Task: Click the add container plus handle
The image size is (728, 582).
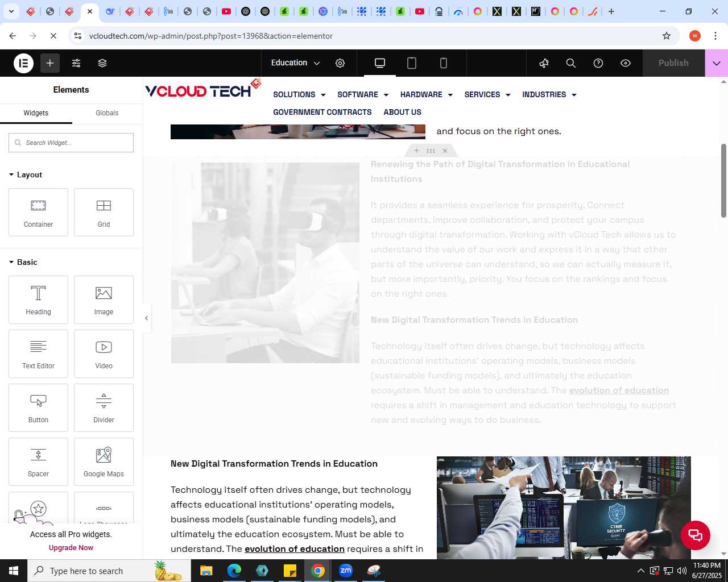Action: [x=416, y=151]
